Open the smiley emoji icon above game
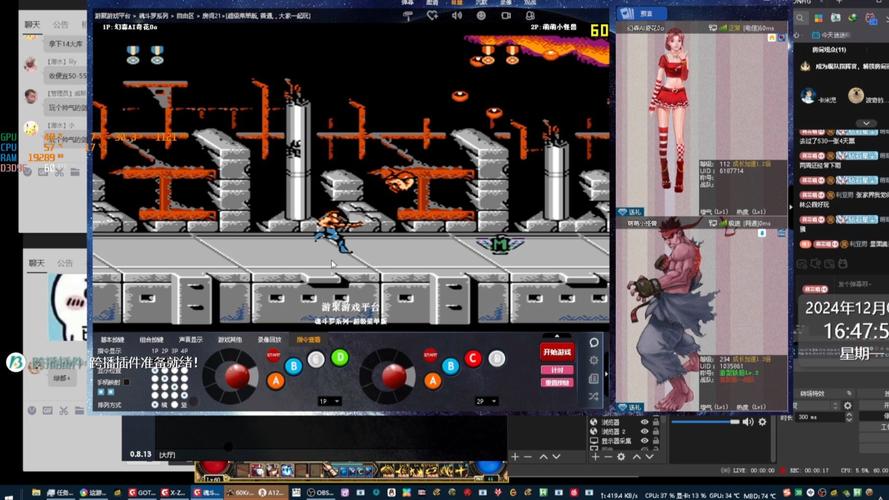 click(x=481, y=16)
